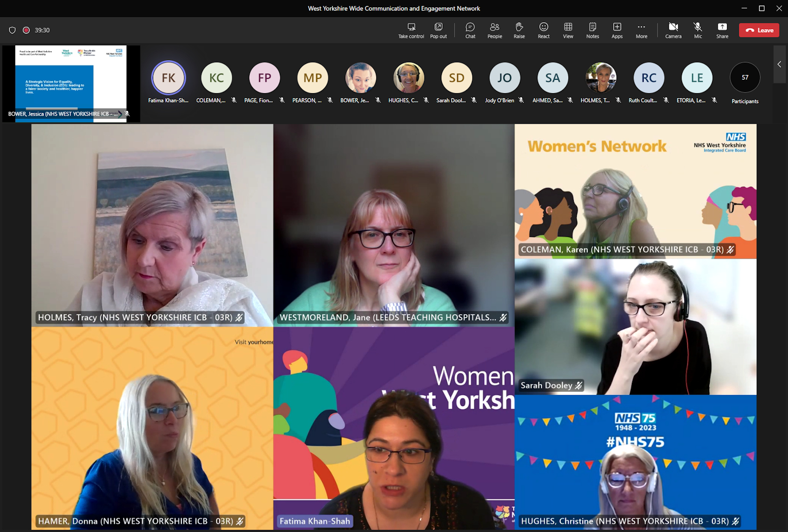Click WESTMORELAND, Jane video tile

394,225
